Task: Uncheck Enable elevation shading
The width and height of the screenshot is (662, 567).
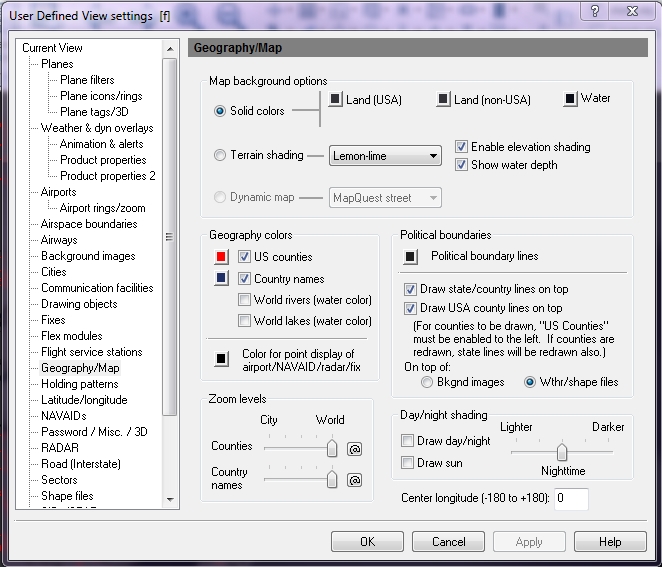Action: pyautogui.click(x=461, y=147)
